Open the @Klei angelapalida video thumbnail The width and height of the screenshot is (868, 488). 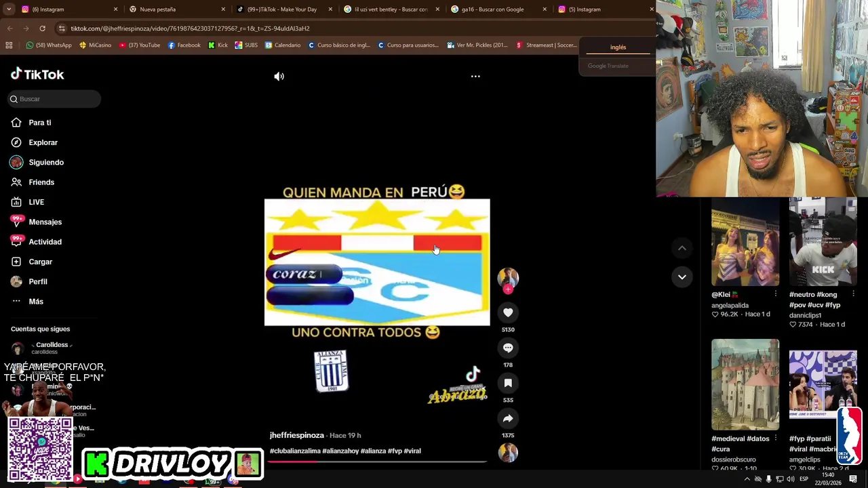(745, 241)
